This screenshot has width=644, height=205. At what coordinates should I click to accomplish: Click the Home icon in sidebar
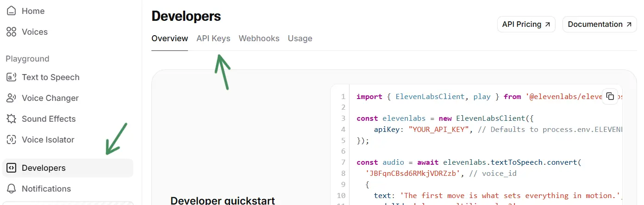click(x=12, y=11)
